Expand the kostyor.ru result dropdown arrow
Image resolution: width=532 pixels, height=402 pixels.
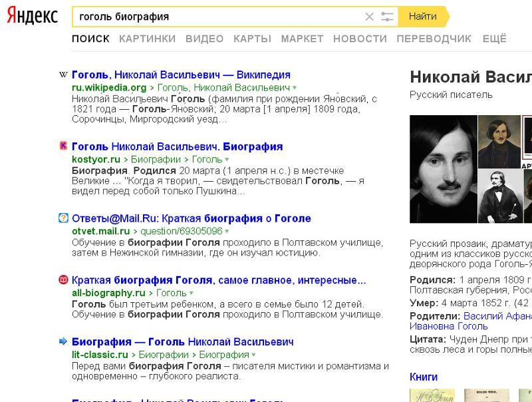[227, 160]
